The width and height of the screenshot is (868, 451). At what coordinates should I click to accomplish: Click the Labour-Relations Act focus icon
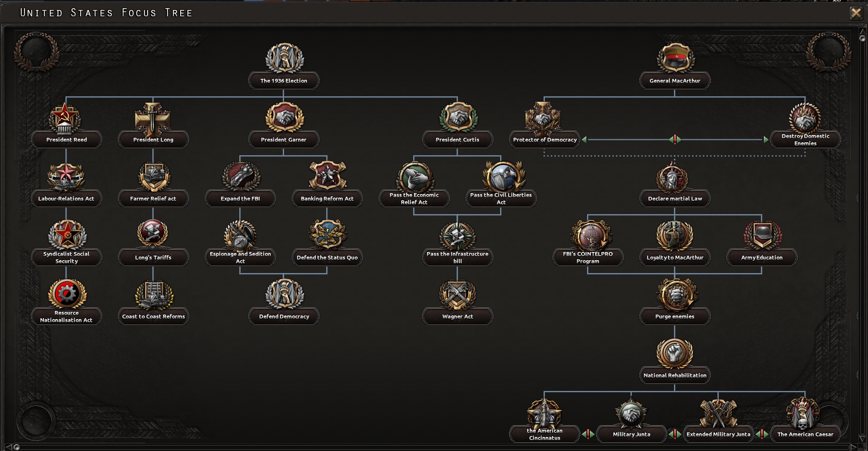(x=66, y=177)
